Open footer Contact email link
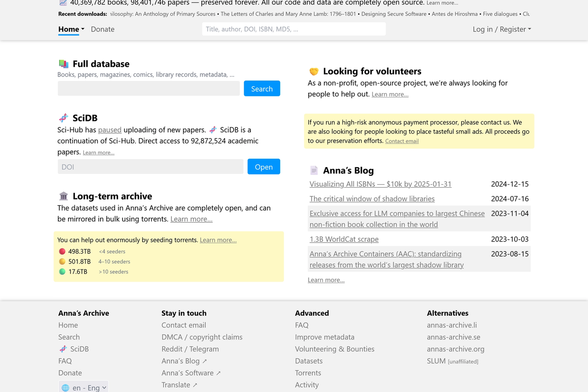This screenshot has width=588, height=392. click(184, 325)
